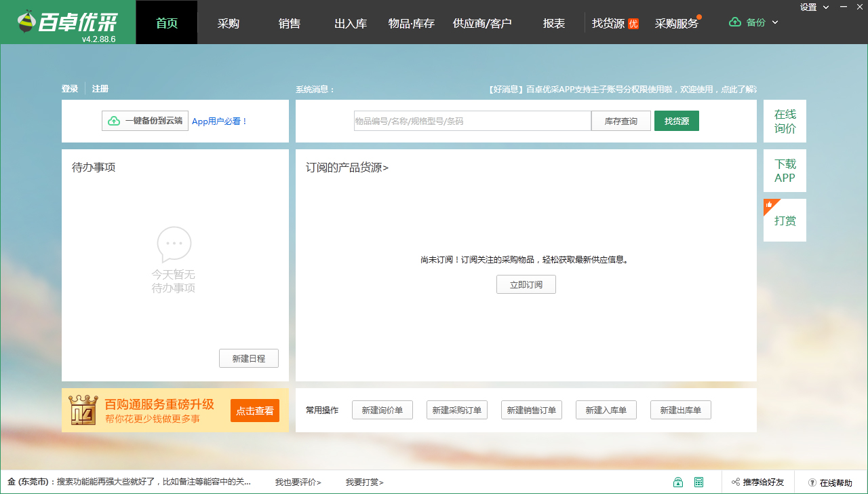Open the calculator icon in the status bar
Image resolution: width=868 pixels, height=494 pixels.
tap(699, 482)
